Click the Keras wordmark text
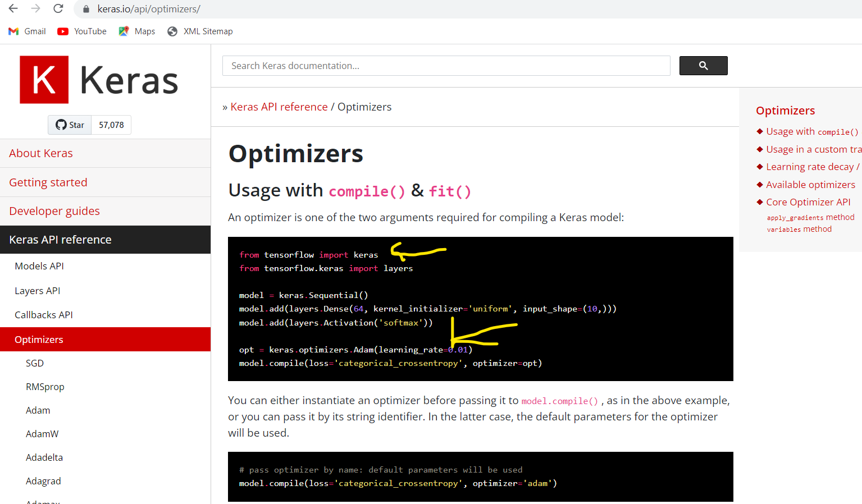Screen dimensions: 862x504 coord(129,80)
